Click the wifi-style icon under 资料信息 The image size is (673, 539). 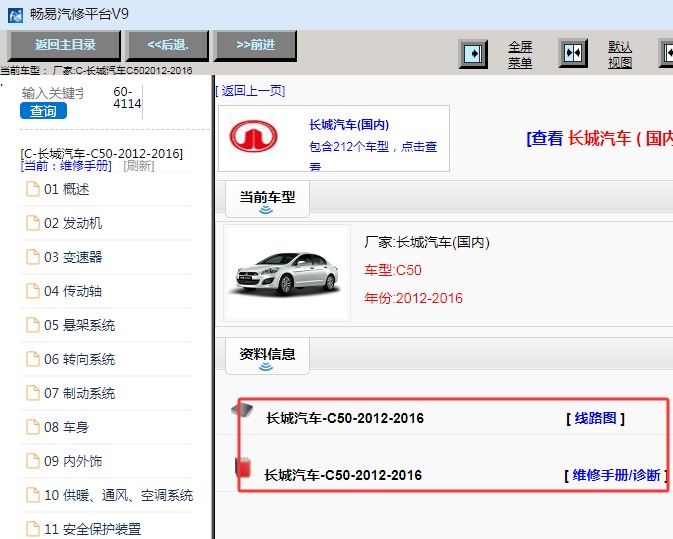(266, 366)
